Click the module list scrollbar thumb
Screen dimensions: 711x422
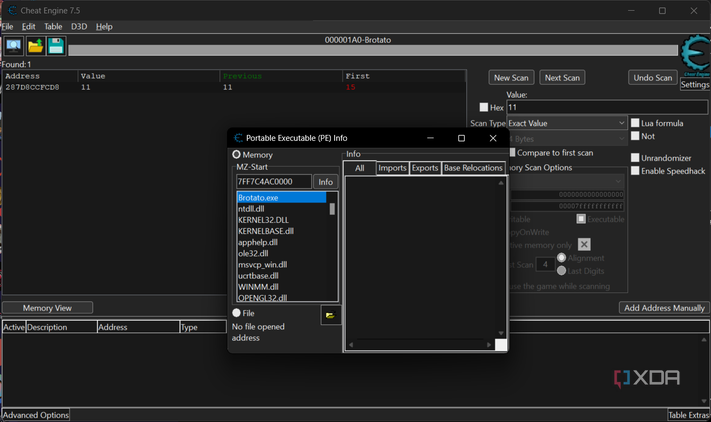[x=332, y=209]
